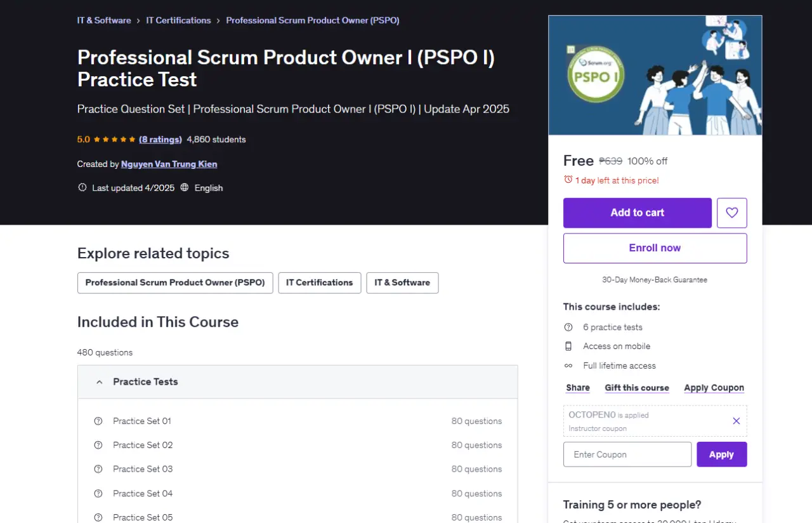Click the 30-Day Money-Back Guarantee text

tap(655, 280)
